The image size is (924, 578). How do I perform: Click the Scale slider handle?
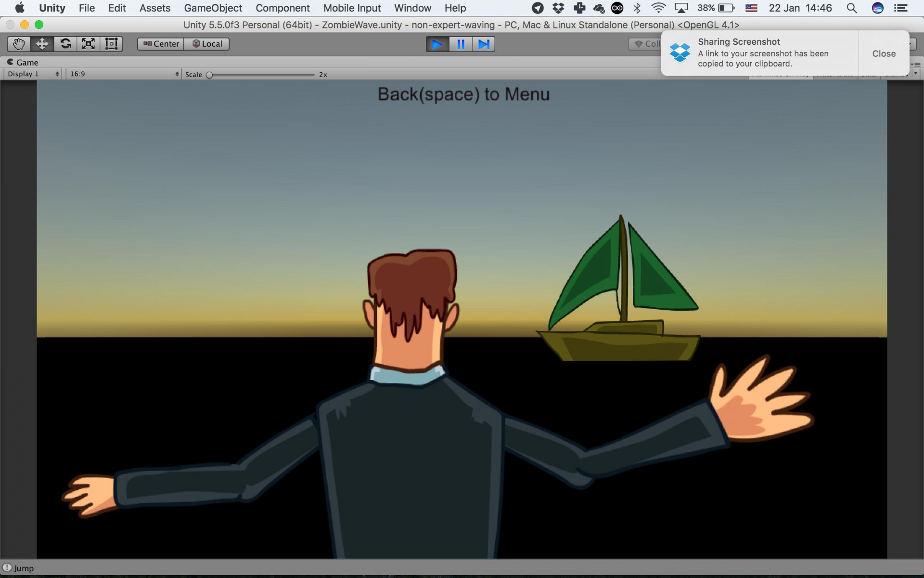click(209, 75)
